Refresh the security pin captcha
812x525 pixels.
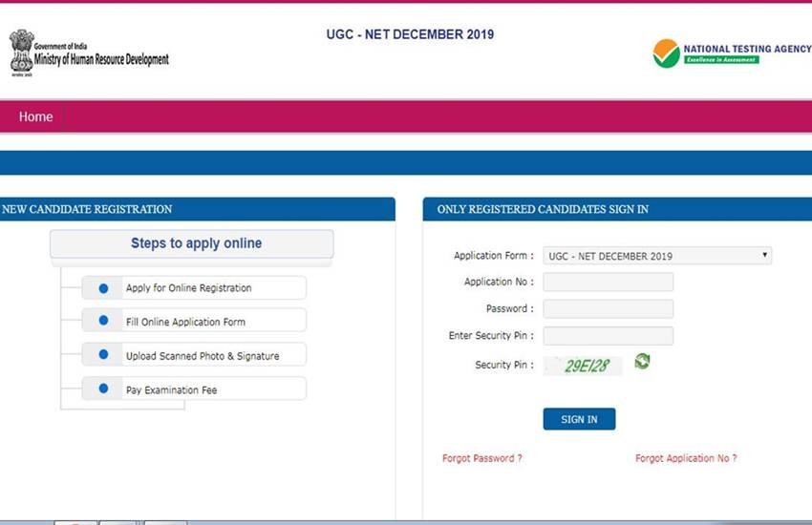pos(642,361)
